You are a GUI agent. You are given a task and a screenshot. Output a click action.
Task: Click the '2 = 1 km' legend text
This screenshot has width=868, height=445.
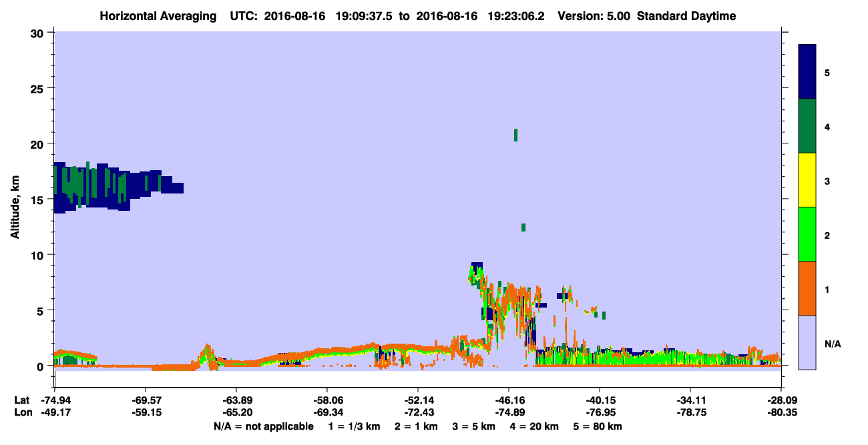tap(416, 426)
